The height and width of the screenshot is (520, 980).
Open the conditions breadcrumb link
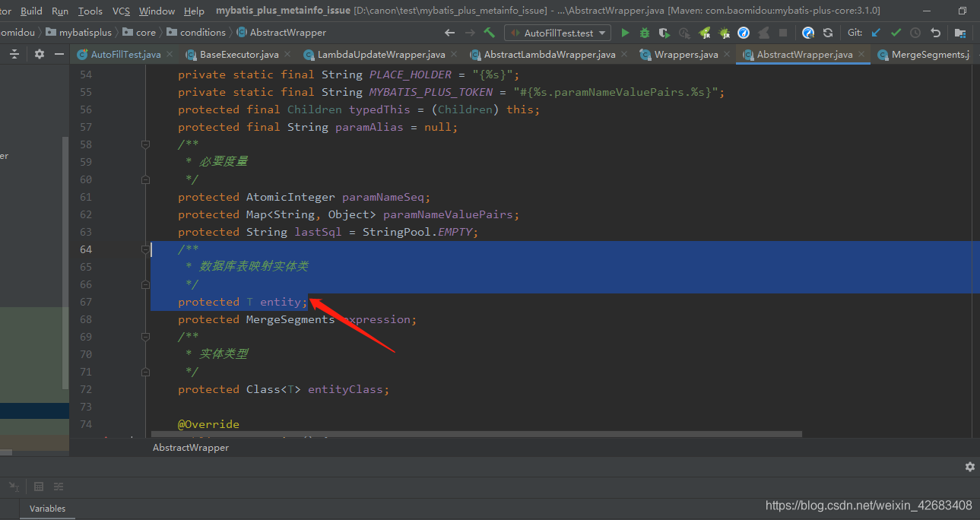pos(202,32)
